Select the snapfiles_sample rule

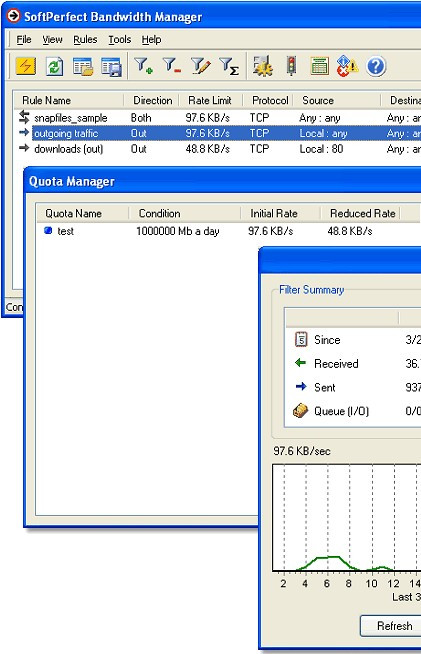71,118
